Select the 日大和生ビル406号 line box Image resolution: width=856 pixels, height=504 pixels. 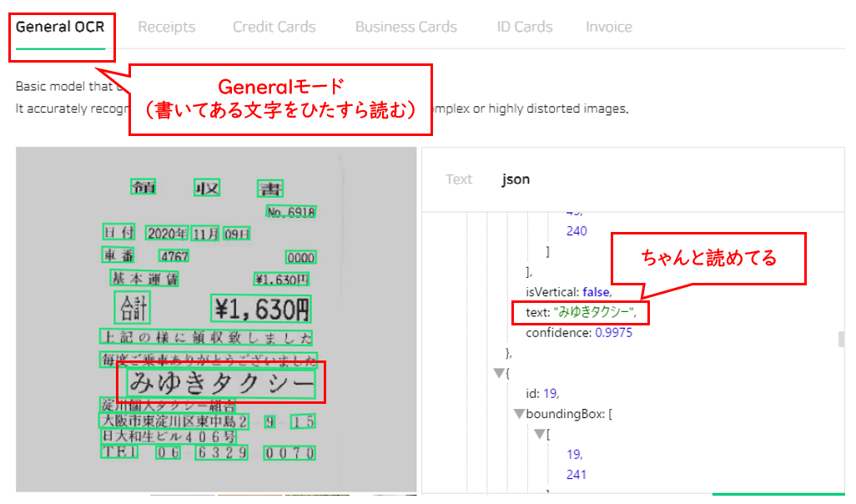(169, 437)
